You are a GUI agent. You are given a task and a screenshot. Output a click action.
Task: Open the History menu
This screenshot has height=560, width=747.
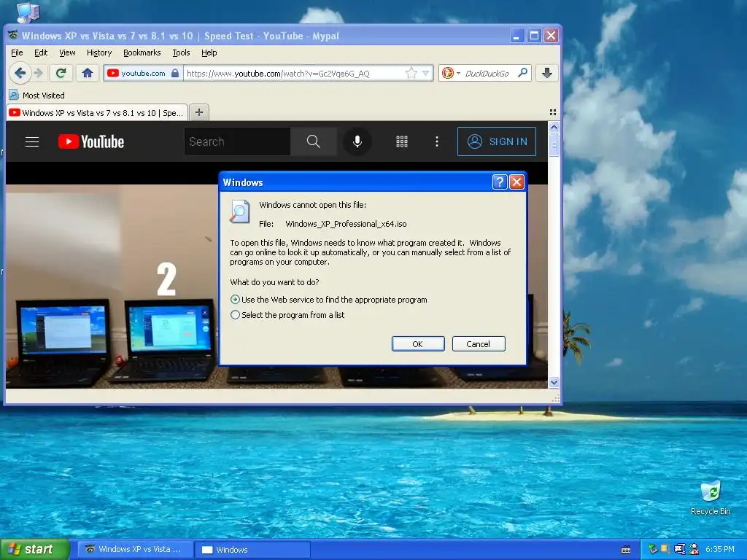[99, 52]
